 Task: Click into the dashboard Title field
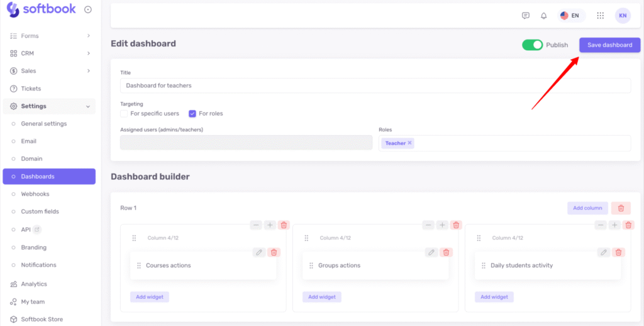pos(375,85)
